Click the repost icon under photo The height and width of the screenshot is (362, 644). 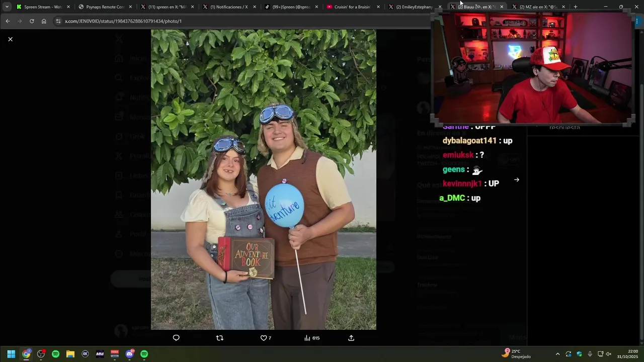tap(219, 338)
